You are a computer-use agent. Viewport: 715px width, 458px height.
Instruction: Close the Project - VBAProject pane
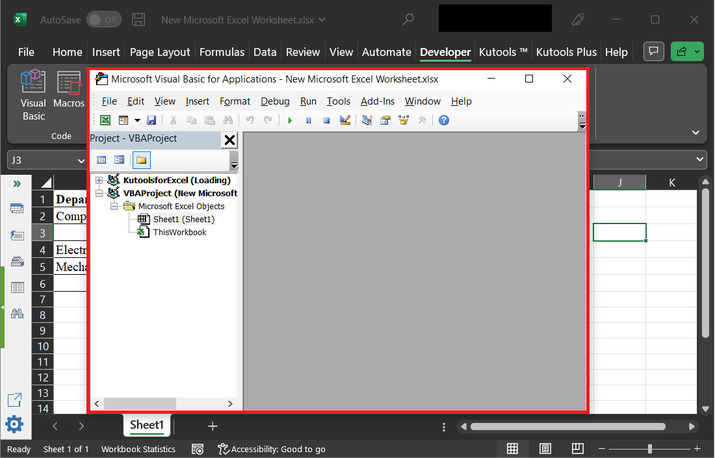pos(230,140)
